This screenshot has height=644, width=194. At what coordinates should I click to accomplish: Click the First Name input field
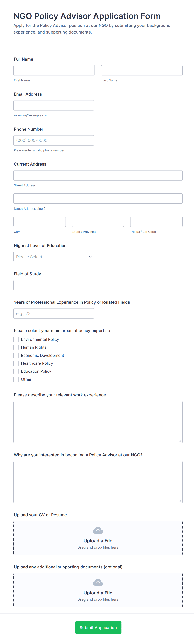[54, 70]
